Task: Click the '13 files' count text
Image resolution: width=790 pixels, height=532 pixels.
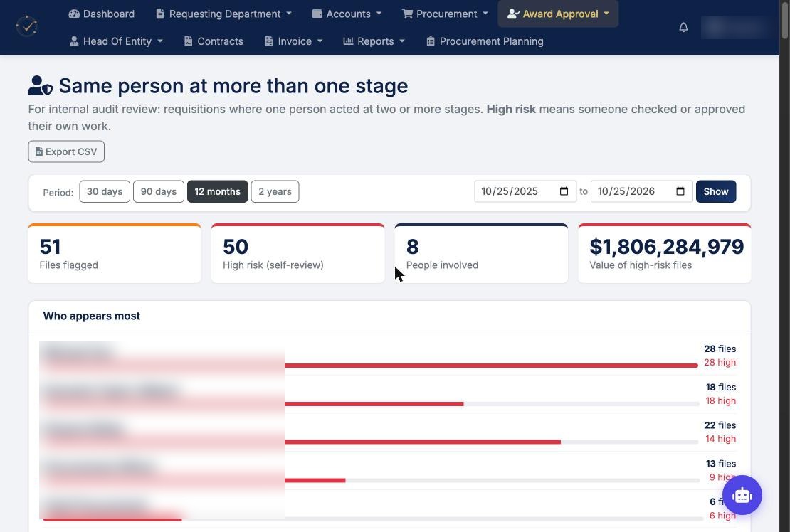Action: pyautogui.click(x=720, y=464)
